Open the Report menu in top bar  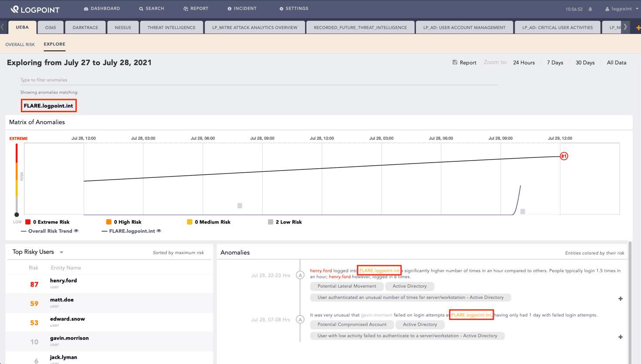(x=196, y=9)
